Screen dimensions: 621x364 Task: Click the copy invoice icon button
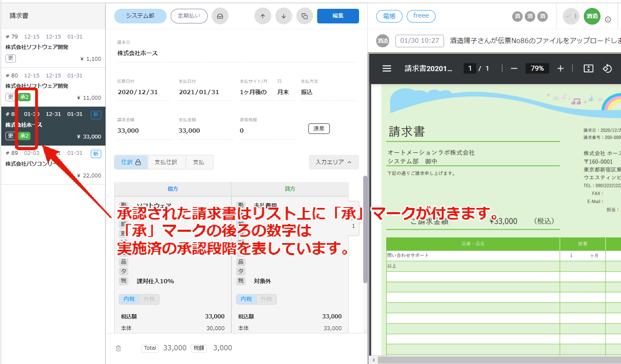coord(305,16)
